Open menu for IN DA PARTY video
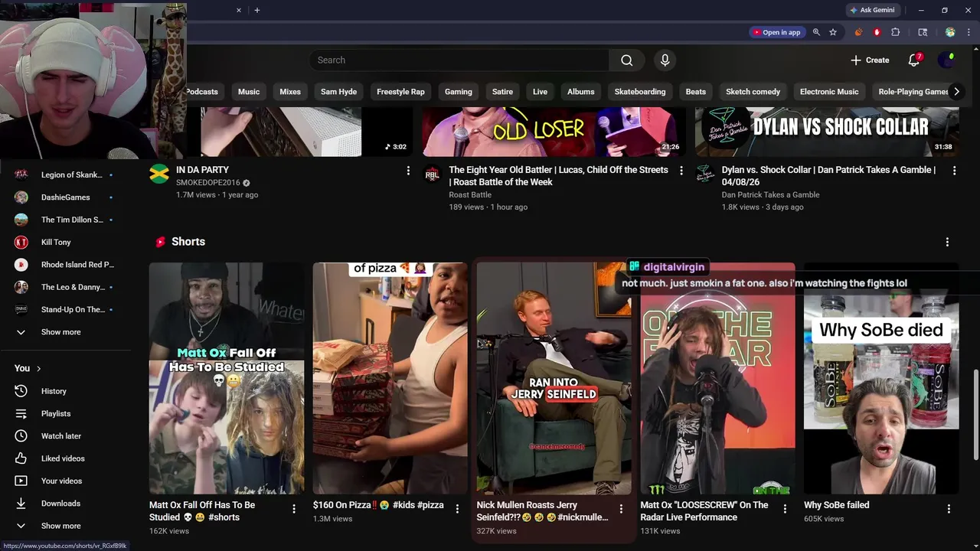The image size is (980, 551). [x=408, y=171]
